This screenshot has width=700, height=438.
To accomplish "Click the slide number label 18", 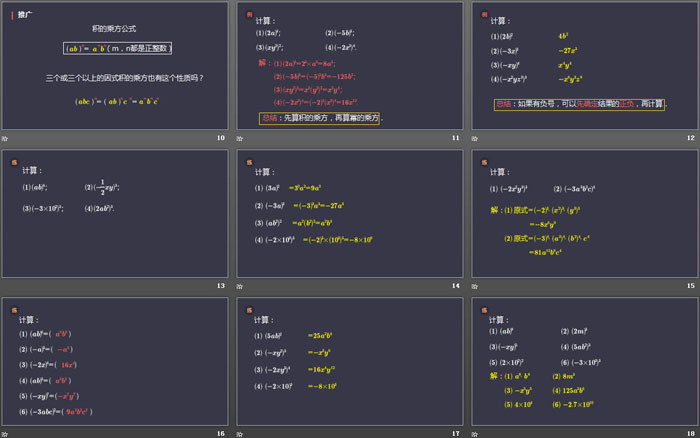I will (x=691, y=434).
